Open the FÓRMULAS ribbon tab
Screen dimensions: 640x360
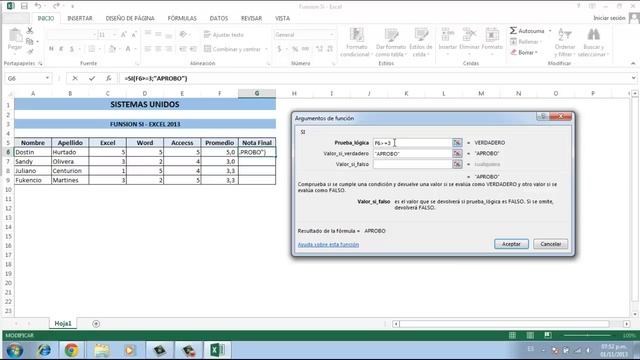(182, 18)
